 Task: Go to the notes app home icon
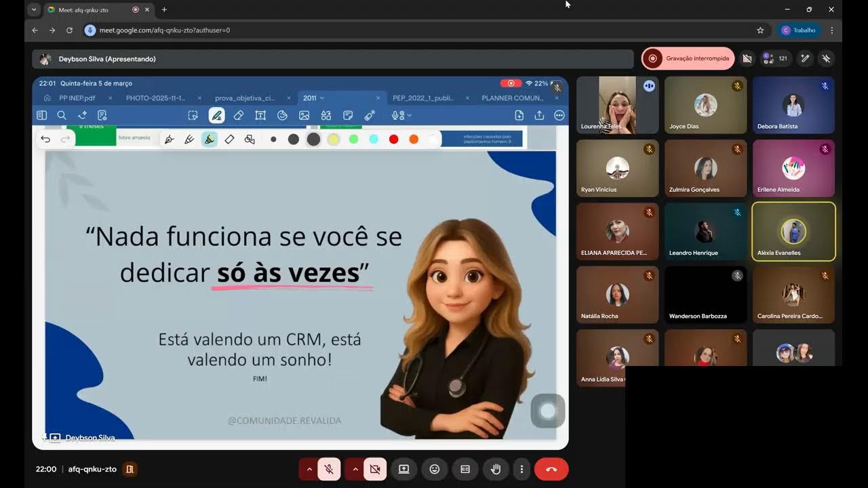point(47,98)
